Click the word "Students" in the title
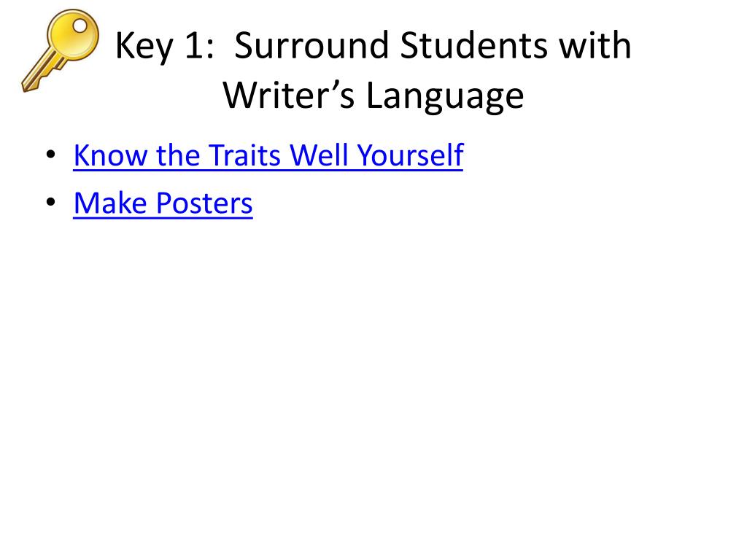747x560 pixels. [474, 45]
